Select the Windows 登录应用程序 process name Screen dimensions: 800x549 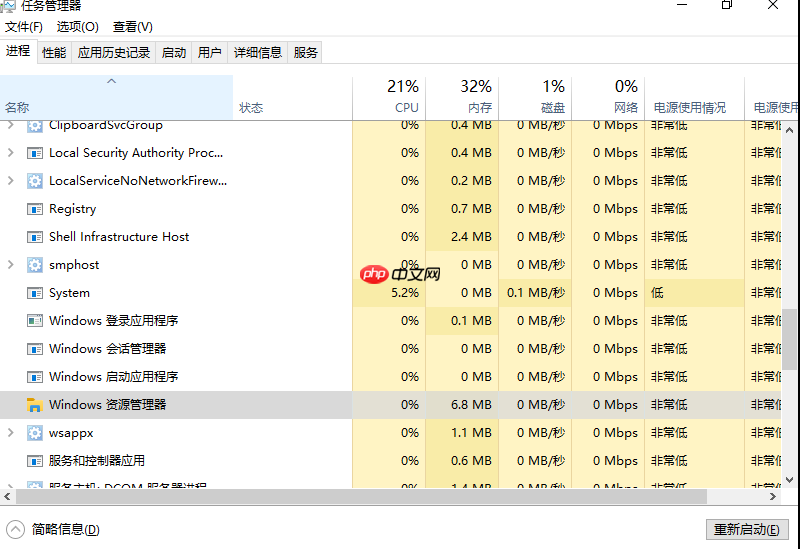[114, 321]
